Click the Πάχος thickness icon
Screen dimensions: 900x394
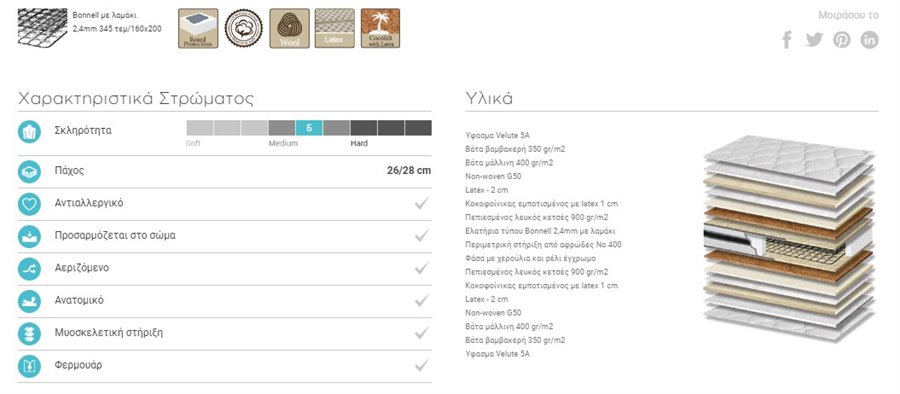tap(29, 171)
